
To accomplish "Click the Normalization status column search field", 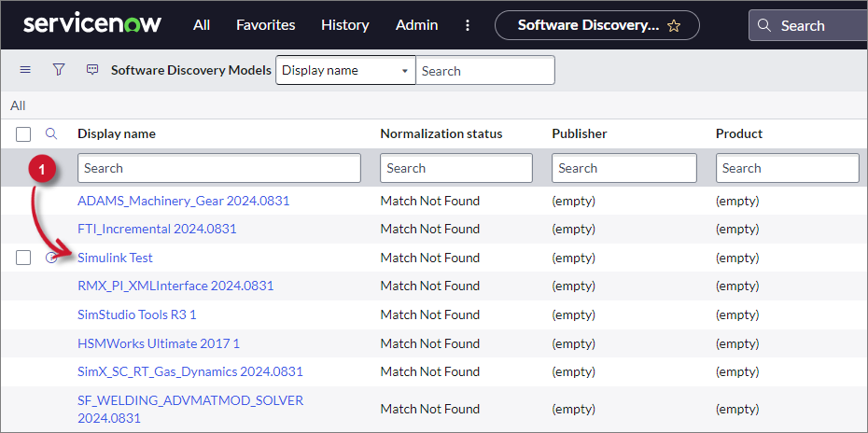I will coord(456,168).
